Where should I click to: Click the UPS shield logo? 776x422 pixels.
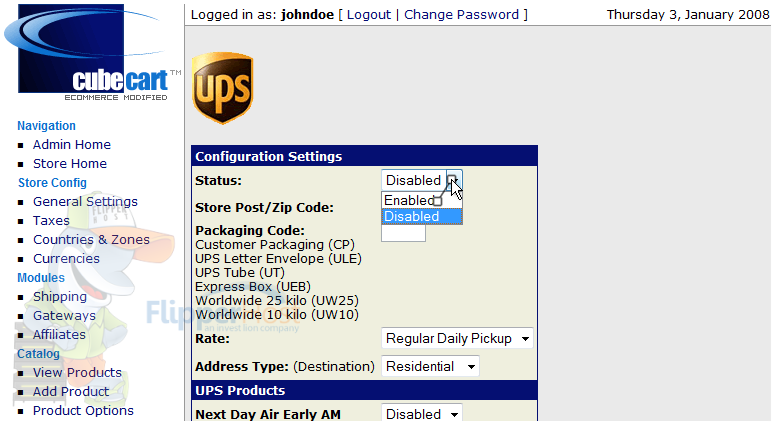coord(223,88)
